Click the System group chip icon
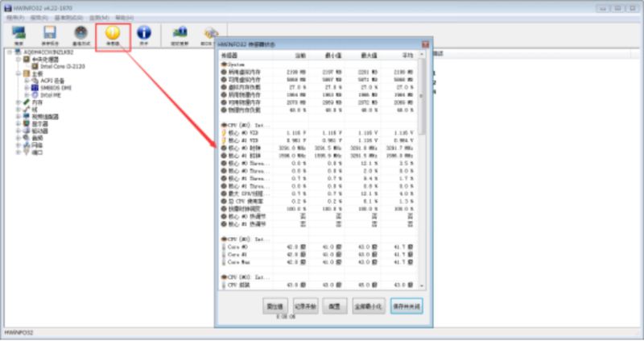 coord(224,64)
